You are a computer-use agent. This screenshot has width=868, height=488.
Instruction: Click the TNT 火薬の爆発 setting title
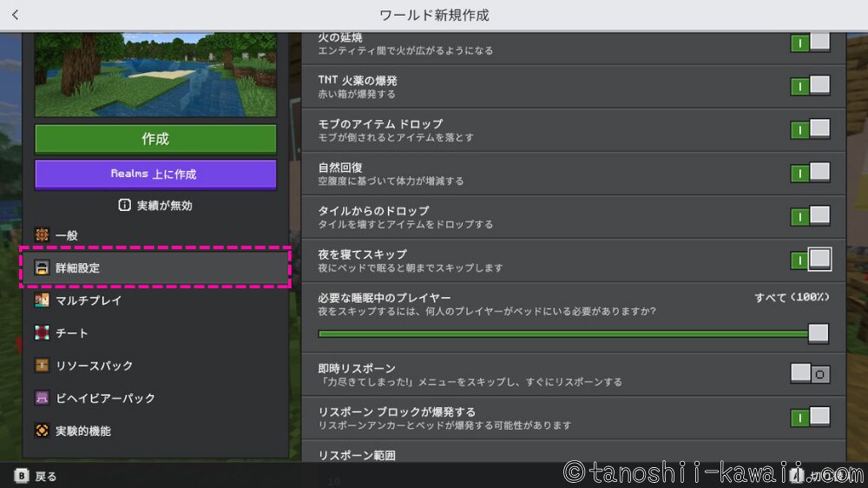point(357,80)
